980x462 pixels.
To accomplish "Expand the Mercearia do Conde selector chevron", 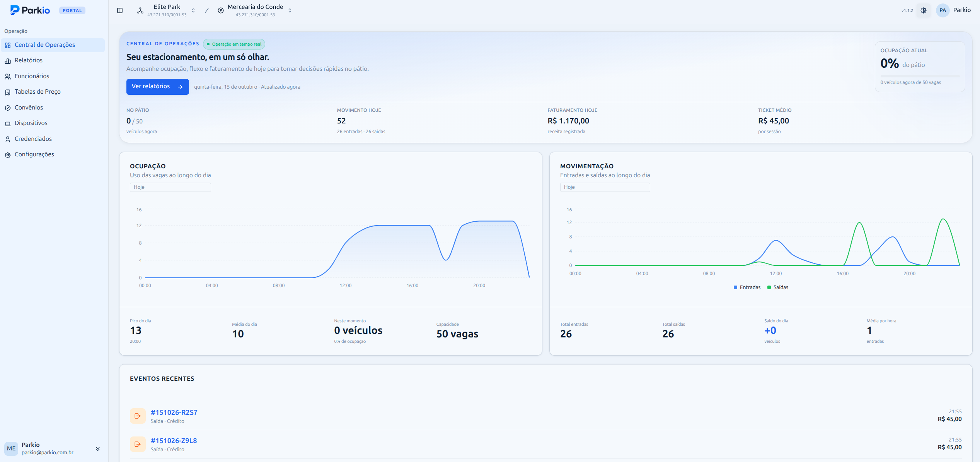I will tap(290, 10).
